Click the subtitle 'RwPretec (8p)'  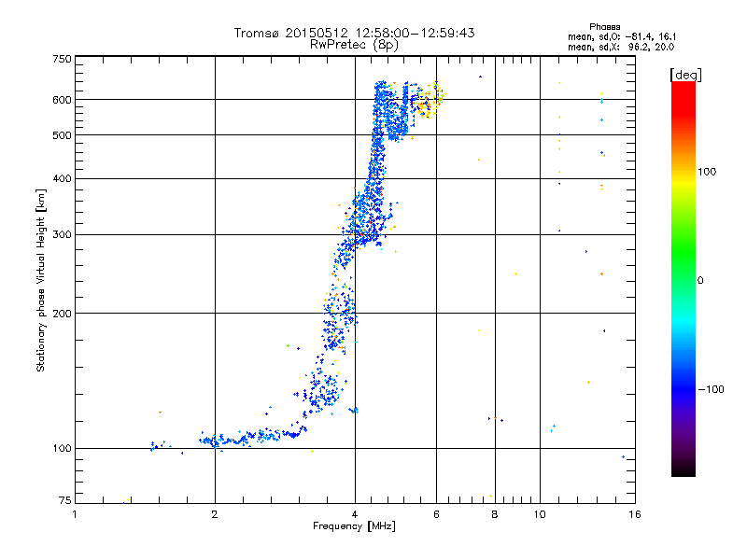pos(354,45)
